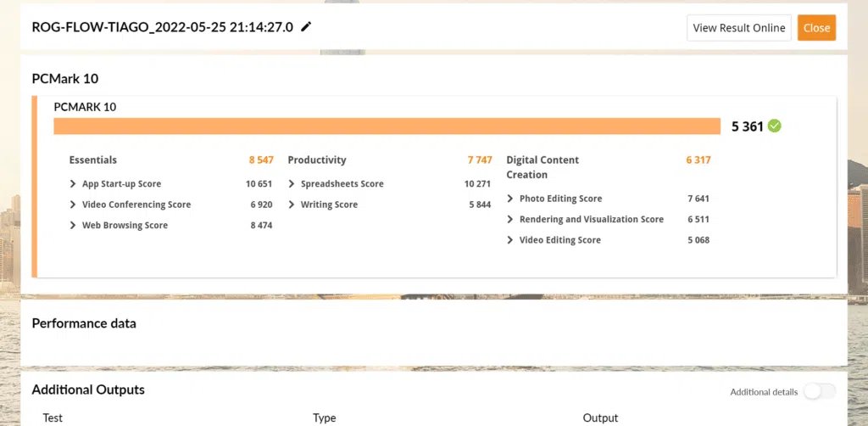This screenshot has height=426, width=868.
Task: Click the Performance data section header
Action: (x=84, y=323)
